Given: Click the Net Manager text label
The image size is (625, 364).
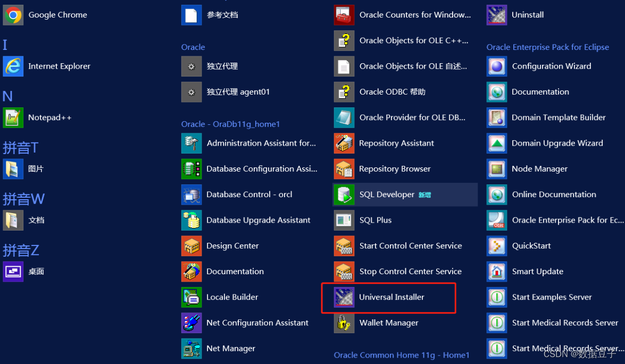Looking at the screenshot, I should [x=231, y=349].
